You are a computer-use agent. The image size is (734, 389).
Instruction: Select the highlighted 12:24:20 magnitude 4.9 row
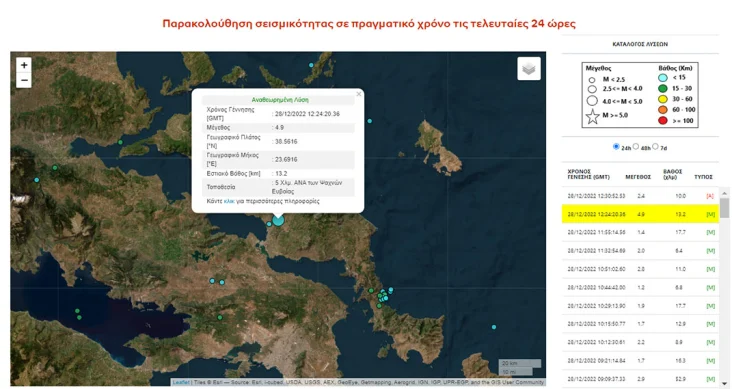(640, 214)
